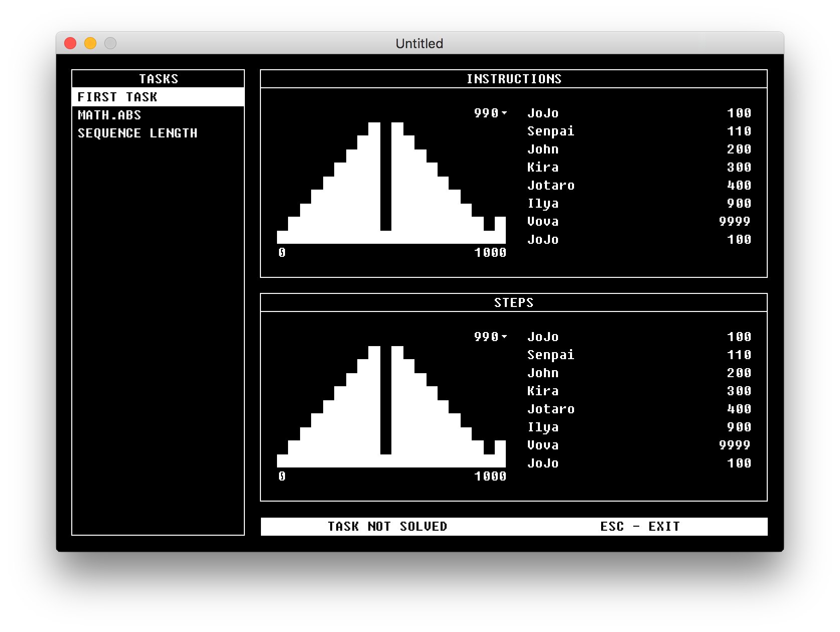The image size is (840, 632).
Task: Click Senpai in the STEPS leaderboard
Action: (x=550, y=355)
